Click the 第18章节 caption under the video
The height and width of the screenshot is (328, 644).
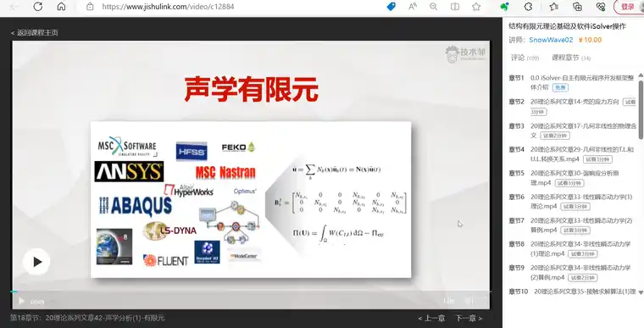pos(87,318)
